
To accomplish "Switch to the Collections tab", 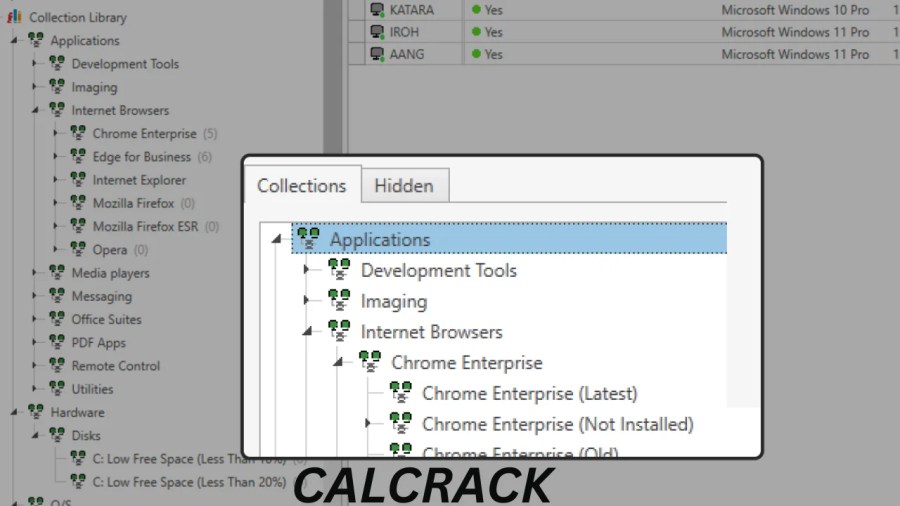I will [302, 185].
